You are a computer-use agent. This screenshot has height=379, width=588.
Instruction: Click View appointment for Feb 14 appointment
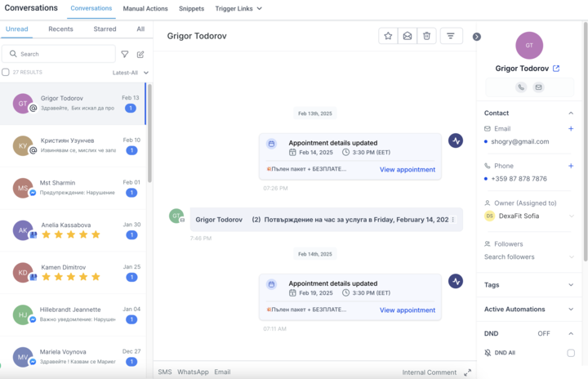(407, 170)
